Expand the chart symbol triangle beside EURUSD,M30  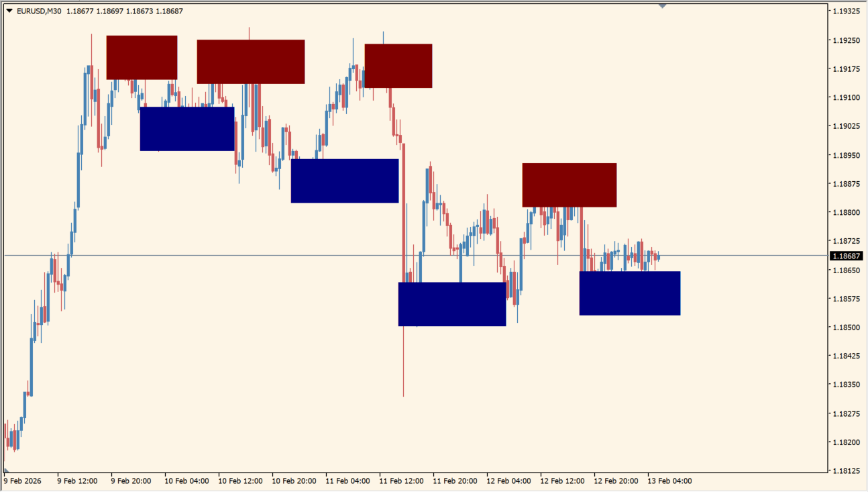coord(8,11)
